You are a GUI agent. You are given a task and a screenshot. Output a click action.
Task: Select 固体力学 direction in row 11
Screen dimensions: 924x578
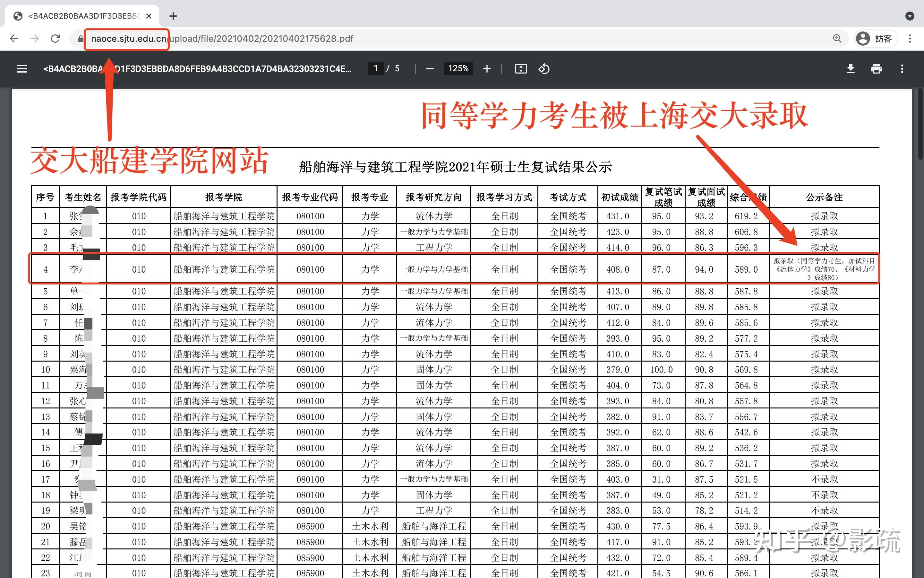pyautogui.click(x=434, y=385)
